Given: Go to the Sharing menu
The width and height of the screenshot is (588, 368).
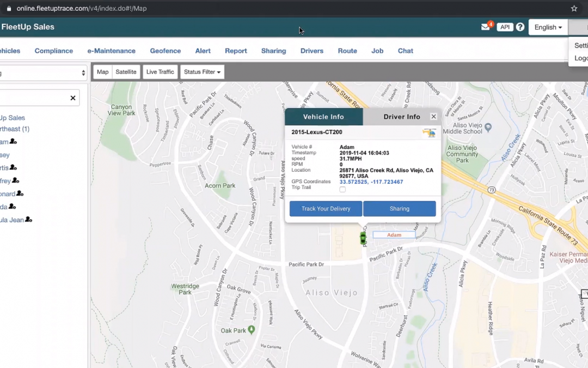Looking at the screenshot, I should (x=273, y=51).
